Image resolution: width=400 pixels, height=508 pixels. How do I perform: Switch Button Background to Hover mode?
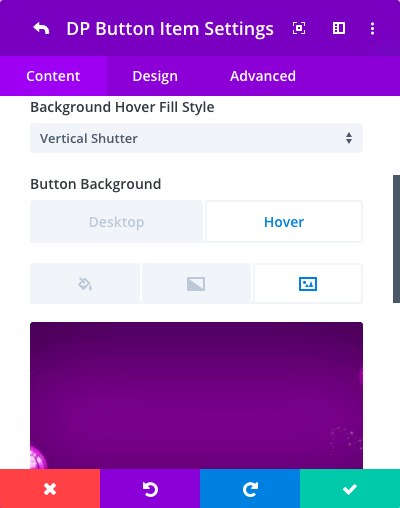[284, 222]
